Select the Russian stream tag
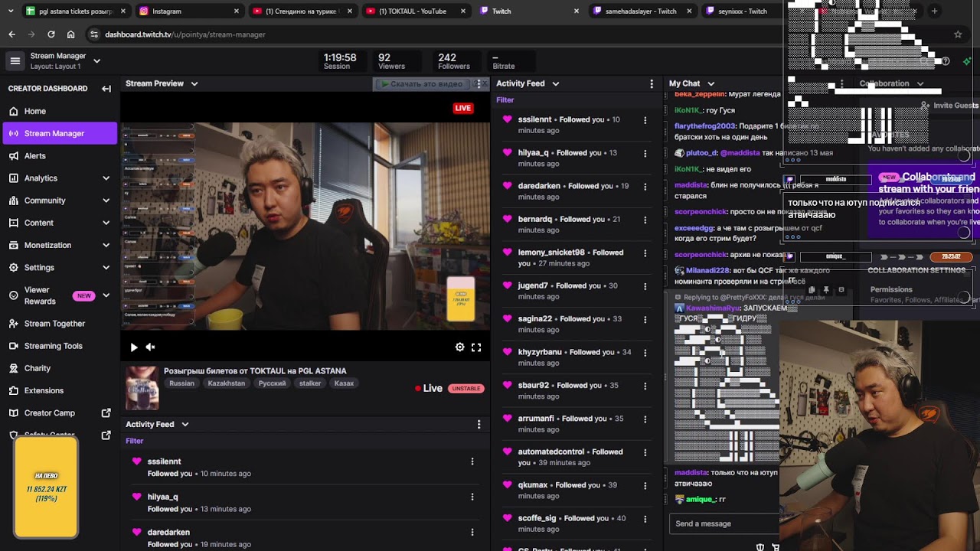Screen dimensions: 980x551 coord(182,383)
